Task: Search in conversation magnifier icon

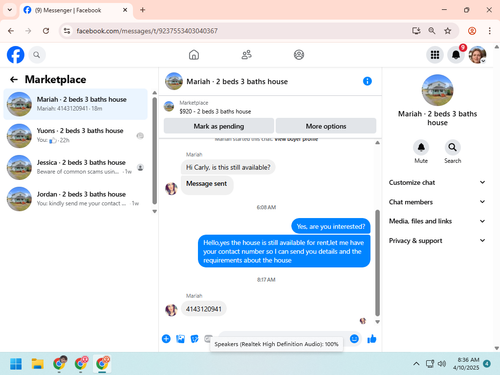Action: [x=452, y=147]
